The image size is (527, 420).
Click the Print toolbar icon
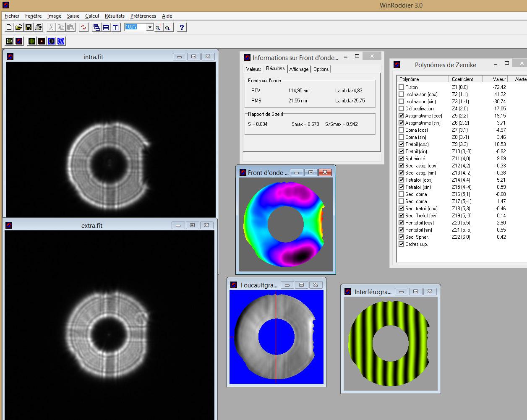pyautogui.click(x=38, y=27)
